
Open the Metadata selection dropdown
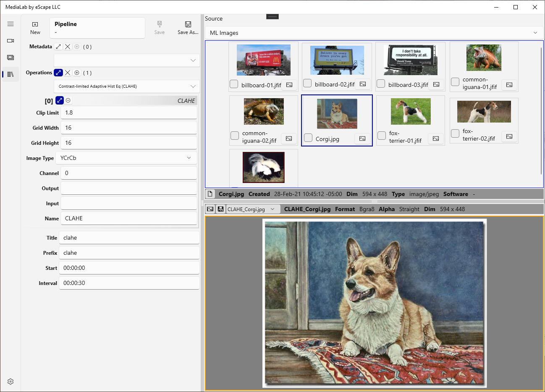127,60
